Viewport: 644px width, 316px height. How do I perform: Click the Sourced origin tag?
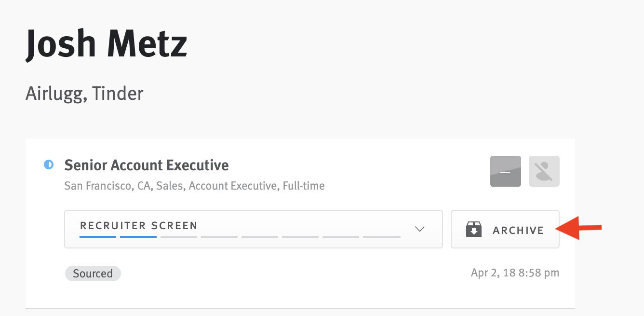pyautogui.click(x=93, y=274)
